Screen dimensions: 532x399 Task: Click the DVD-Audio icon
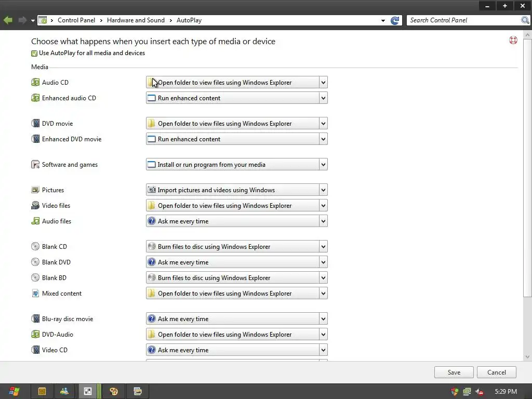click(x=35, y=335)
